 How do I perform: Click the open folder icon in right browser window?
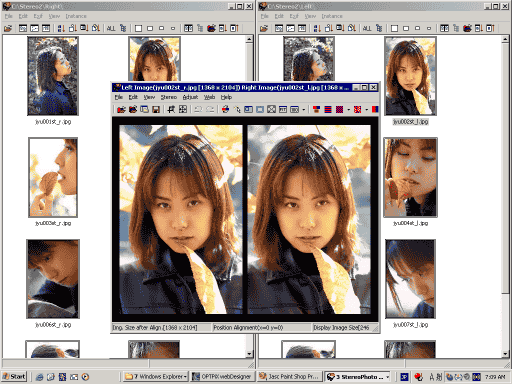264,28
